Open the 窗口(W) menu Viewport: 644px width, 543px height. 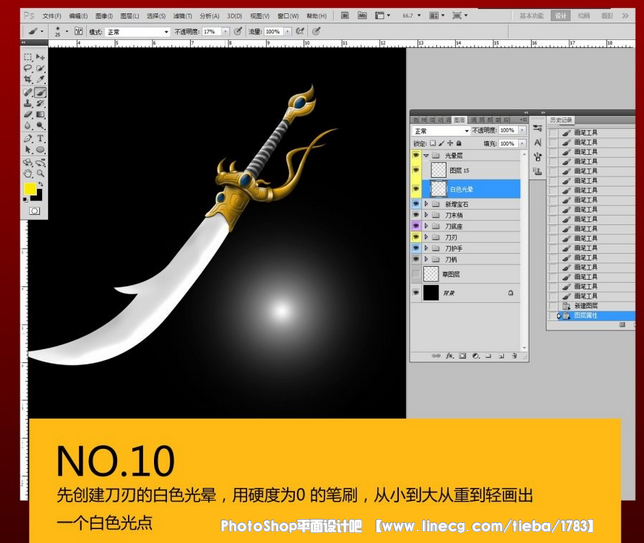point(288,16)
